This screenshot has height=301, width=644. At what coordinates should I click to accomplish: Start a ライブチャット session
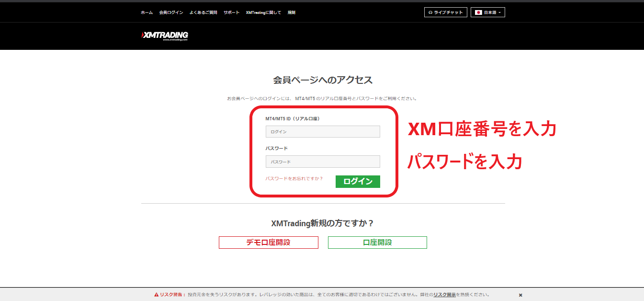coord(445,12)
